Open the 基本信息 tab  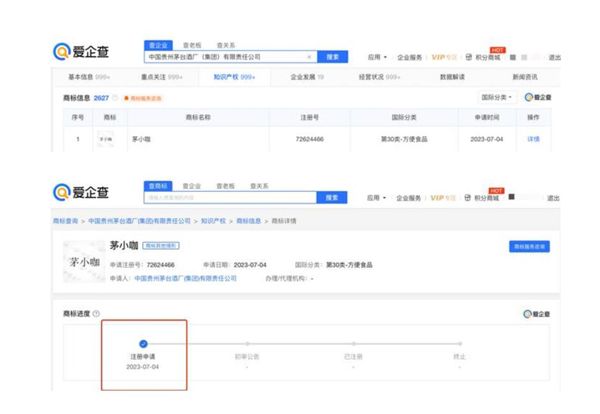click(x=89, y=77)
